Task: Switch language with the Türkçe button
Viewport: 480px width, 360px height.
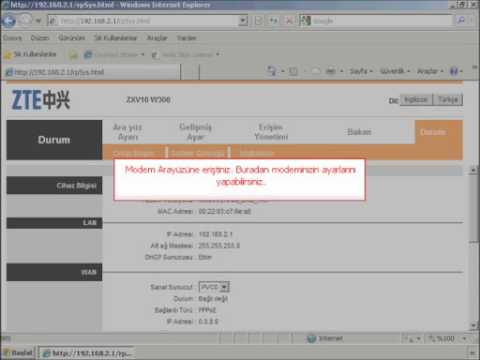Action: pos(448,100)
